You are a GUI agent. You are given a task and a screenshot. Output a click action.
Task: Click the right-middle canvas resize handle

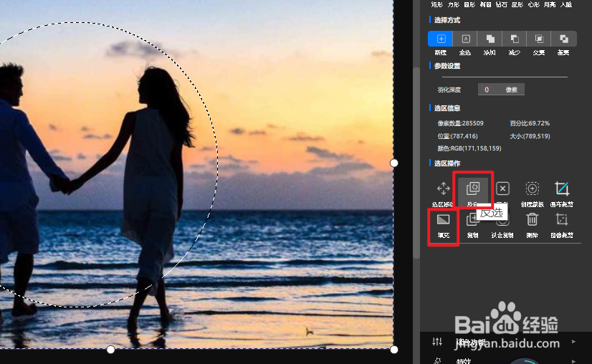(393, 163)
